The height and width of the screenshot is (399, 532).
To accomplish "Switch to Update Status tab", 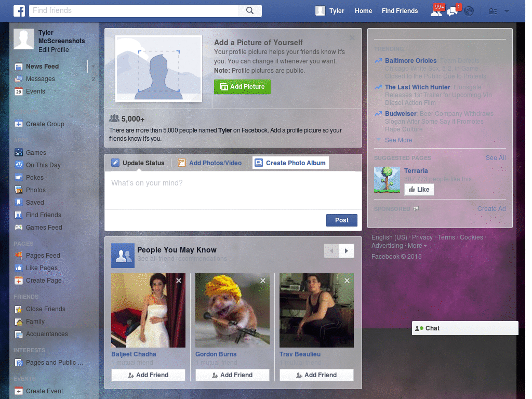I will pyautogui.click(x=138, y=163).
